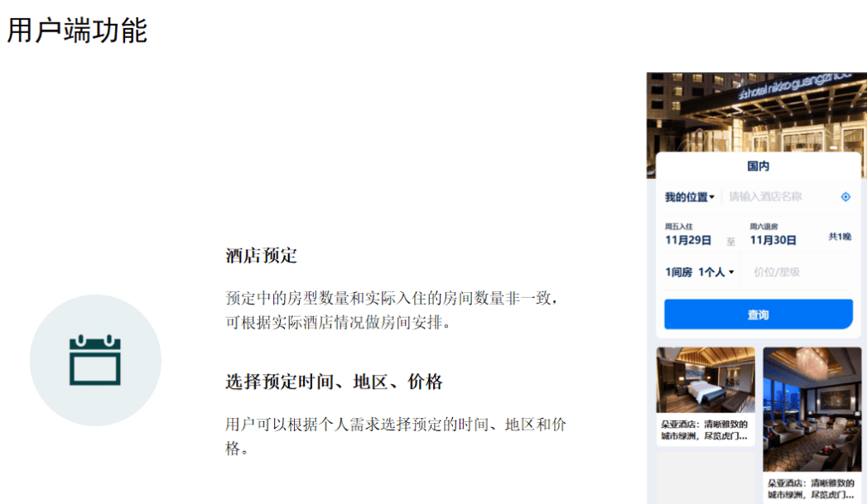The width and height of the screenshot is (867, 504).
Task: Select the 国内 tab
Action: [x=758, y=166]
